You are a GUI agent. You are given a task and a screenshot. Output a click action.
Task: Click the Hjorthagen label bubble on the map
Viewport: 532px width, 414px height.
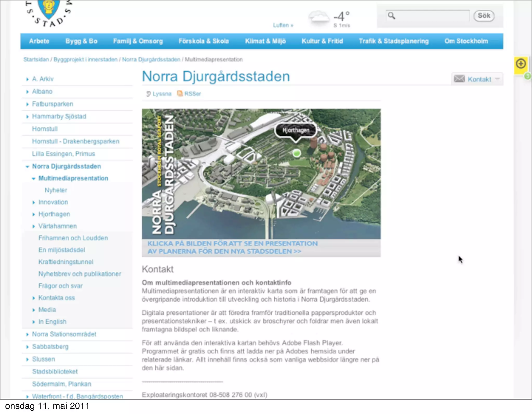click(x=296, y=130)
